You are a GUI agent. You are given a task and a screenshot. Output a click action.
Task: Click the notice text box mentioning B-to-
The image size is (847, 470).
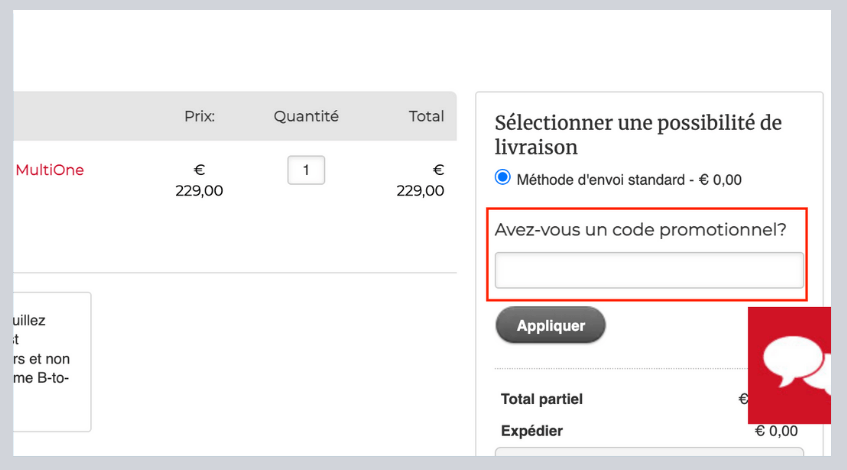click(50, 360)
